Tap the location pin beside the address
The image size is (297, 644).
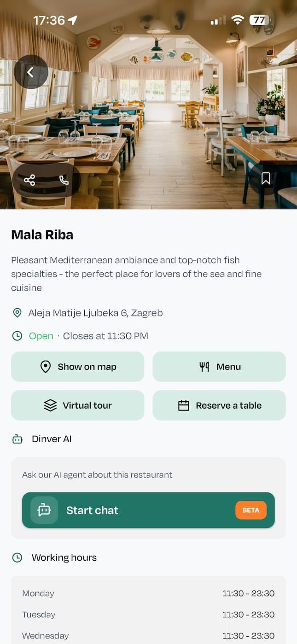point(17,313)
